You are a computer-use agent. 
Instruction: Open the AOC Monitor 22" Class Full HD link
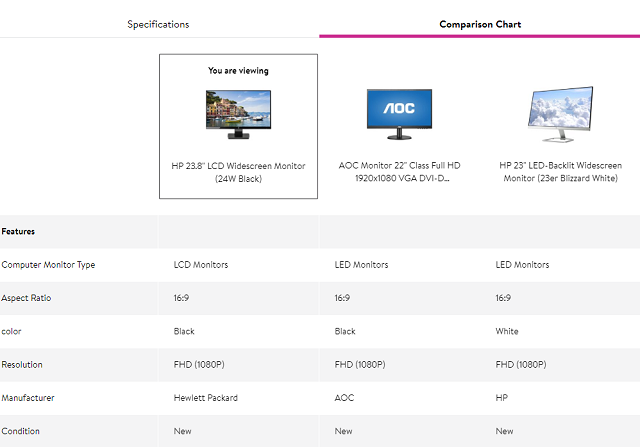coord(399,172)
